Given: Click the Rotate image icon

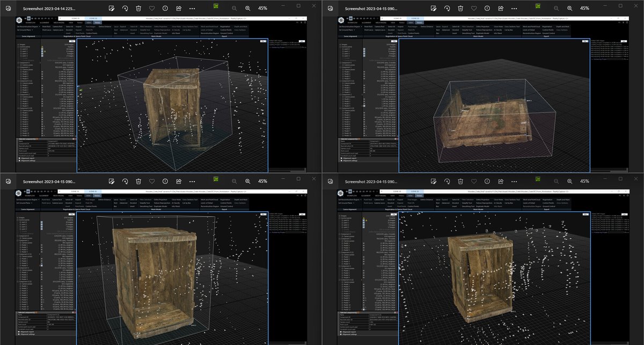Looking at the screenshot, I should tap(125, 9).
